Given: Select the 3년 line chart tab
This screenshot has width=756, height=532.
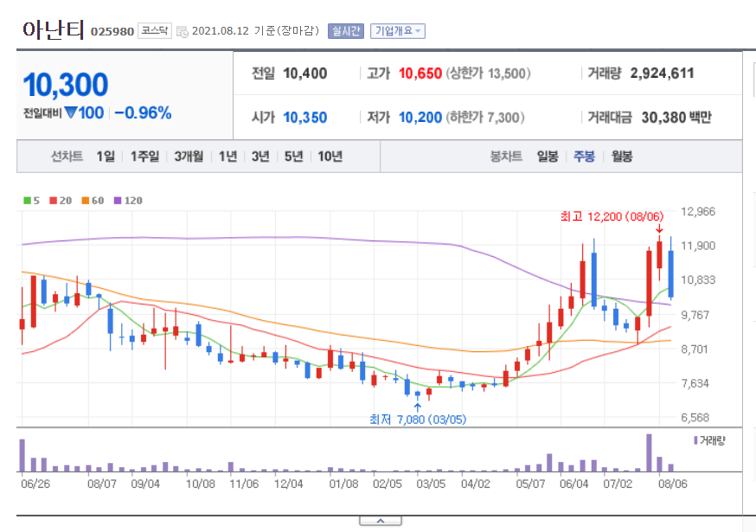Looking at the screenshot, I should [x=260, y=157].
